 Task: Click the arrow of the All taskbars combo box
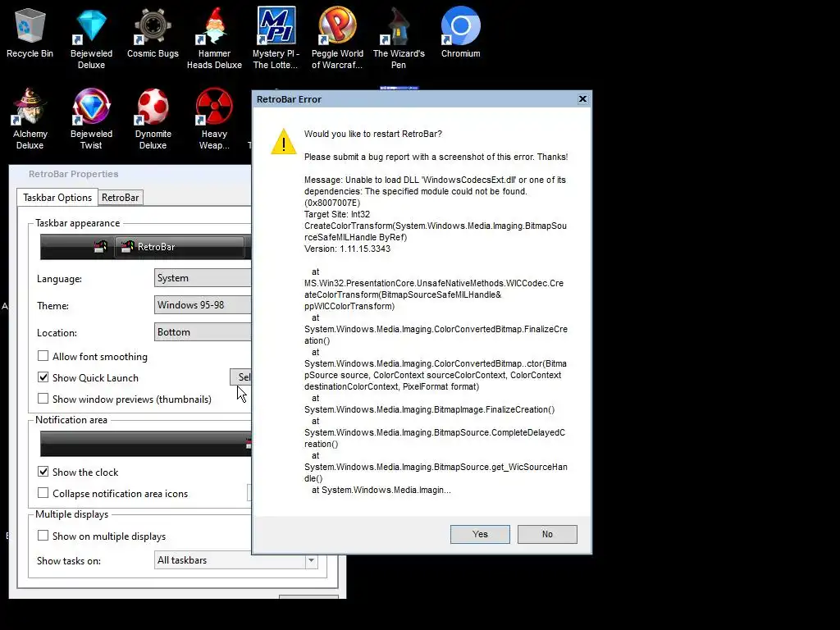[x=311, y=560]
